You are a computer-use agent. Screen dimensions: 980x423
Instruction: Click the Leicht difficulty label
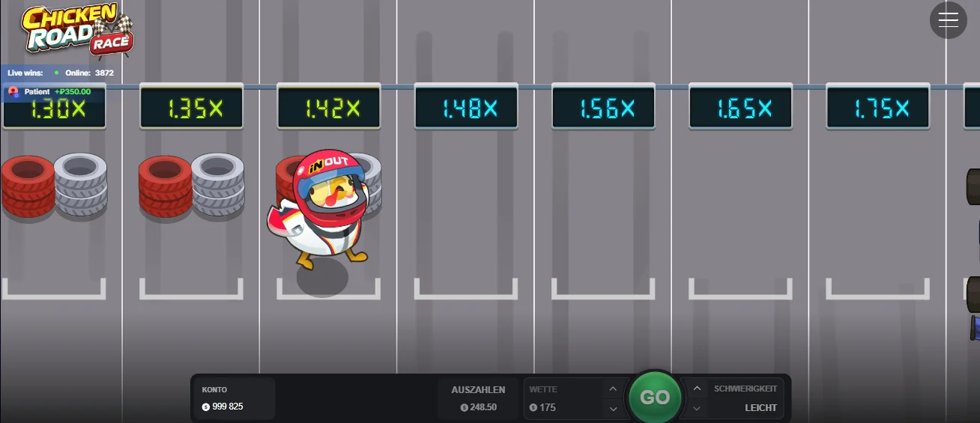tap(760, 408)
